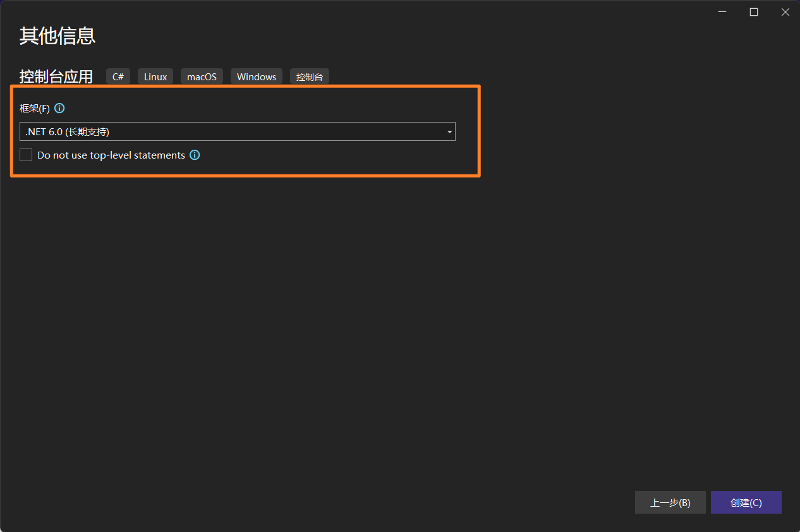Click the C# tag
This screenshot has width=800, height=532.
(x=118, y=76)
